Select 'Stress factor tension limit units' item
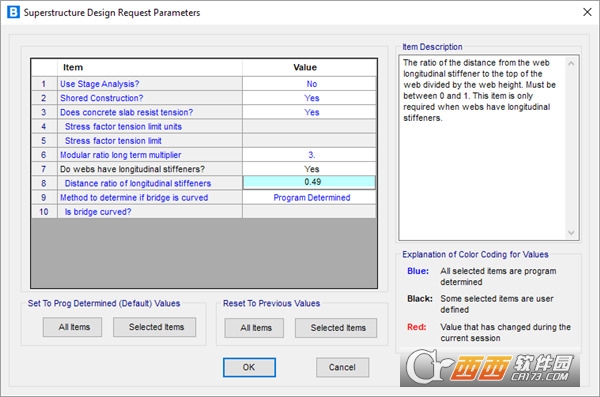 pos(150,126)
